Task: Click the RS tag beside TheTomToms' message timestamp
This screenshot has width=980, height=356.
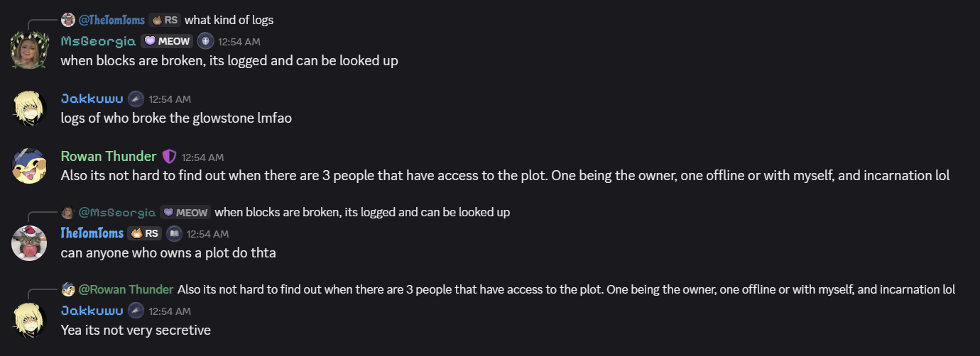Action: click(x=144, y=233)
